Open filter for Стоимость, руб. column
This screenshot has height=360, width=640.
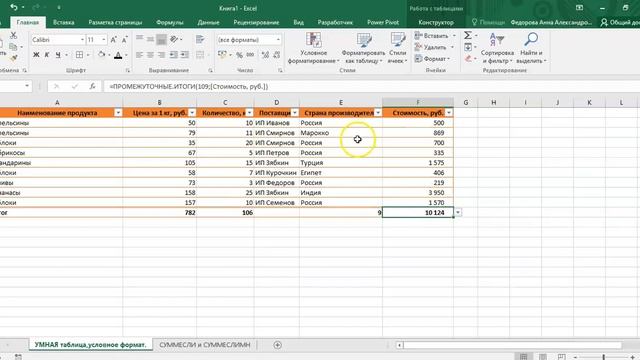point(449,113)
